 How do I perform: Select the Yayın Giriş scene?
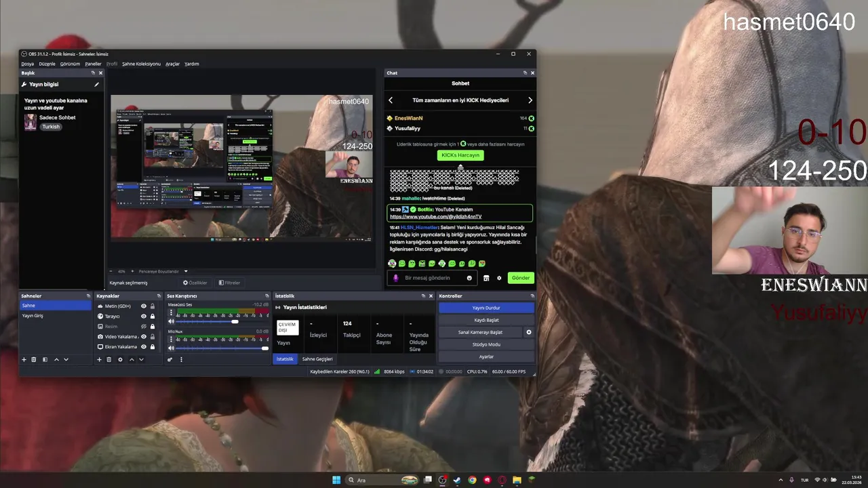pyautogui.click(x=55, y=316)
